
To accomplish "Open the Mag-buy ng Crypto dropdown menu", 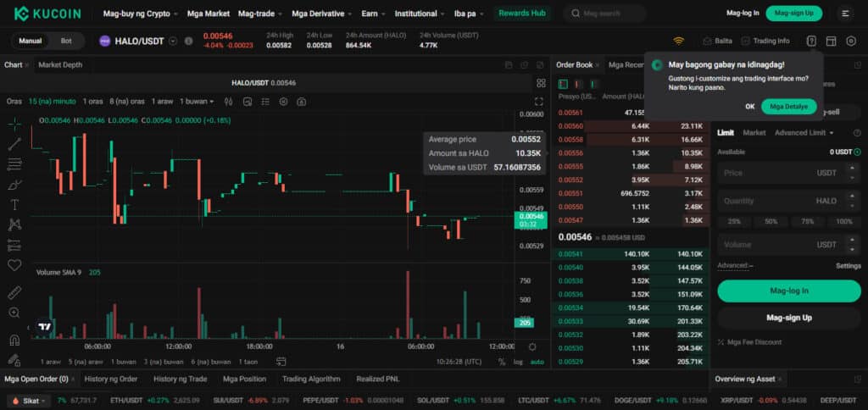I will [x=141, y=14].
